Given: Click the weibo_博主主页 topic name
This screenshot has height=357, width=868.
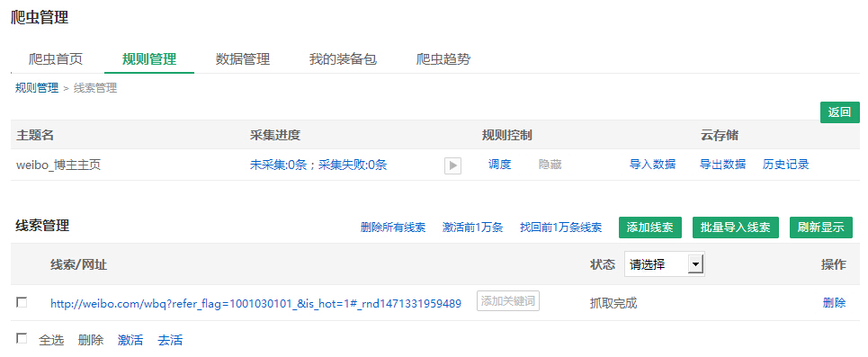Looking at the screenshot, I should coord(58,165).
